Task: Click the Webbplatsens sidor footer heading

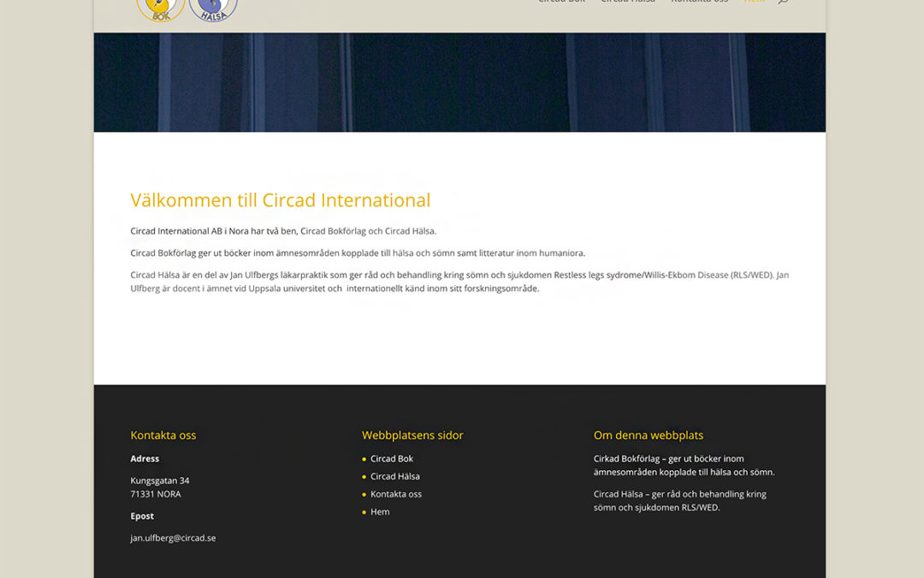Action: [412, 435]
